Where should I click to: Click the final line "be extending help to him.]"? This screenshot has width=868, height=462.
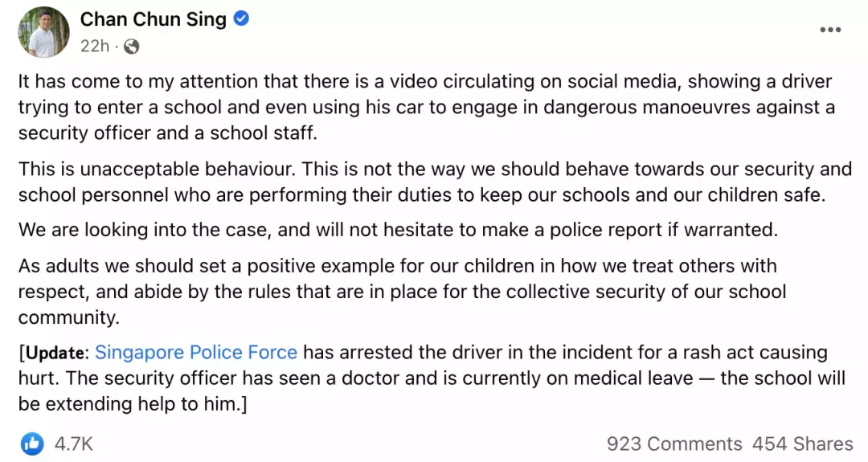132,404
